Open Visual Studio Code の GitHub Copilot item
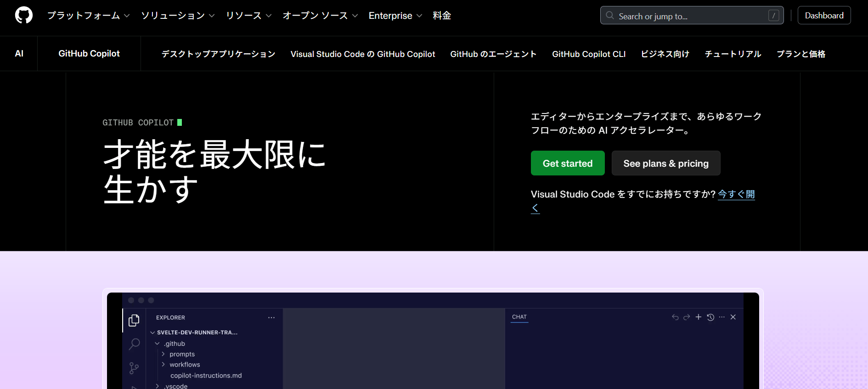This screenshot has width=868, height=389. pos(363,54)
